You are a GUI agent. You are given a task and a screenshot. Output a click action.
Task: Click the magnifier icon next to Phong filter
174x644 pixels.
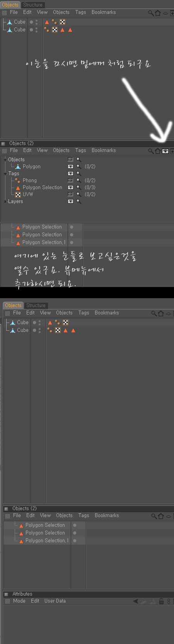click(78, 180)
